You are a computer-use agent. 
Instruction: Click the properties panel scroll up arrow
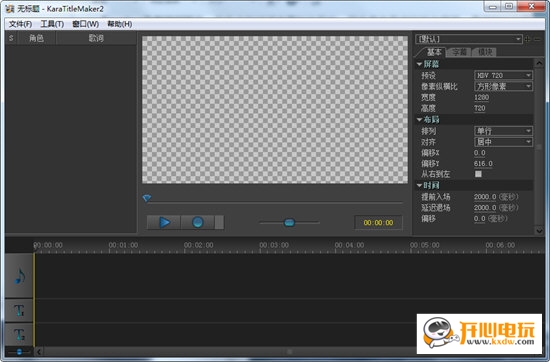(x=539, y=63)
